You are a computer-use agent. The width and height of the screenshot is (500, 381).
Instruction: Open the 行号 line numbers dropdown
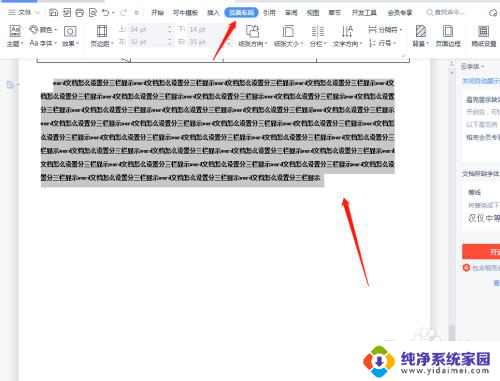click(x=382, y=43)
